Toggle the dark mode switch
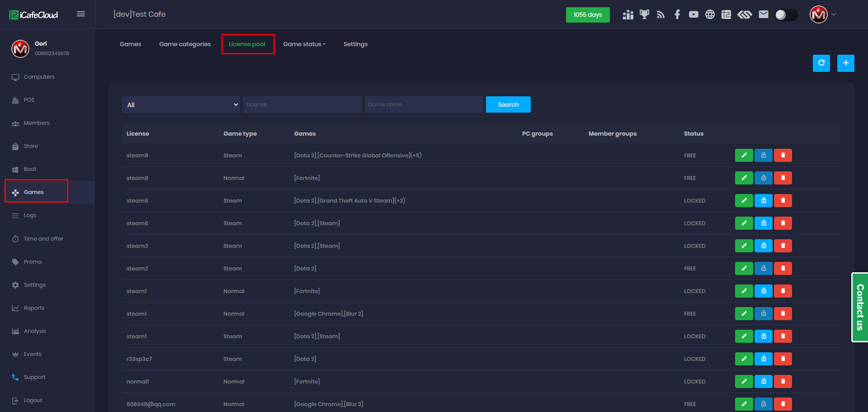Screen dimensions: 868x412 (x=786, y=15)
